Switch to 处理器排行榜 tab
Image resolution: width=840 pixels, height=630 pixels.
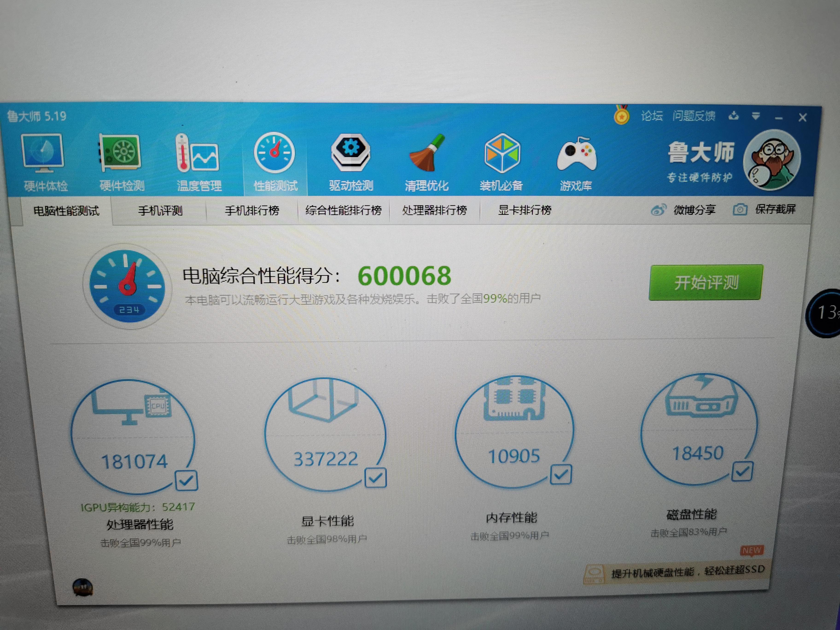click(x=435, y=210)
